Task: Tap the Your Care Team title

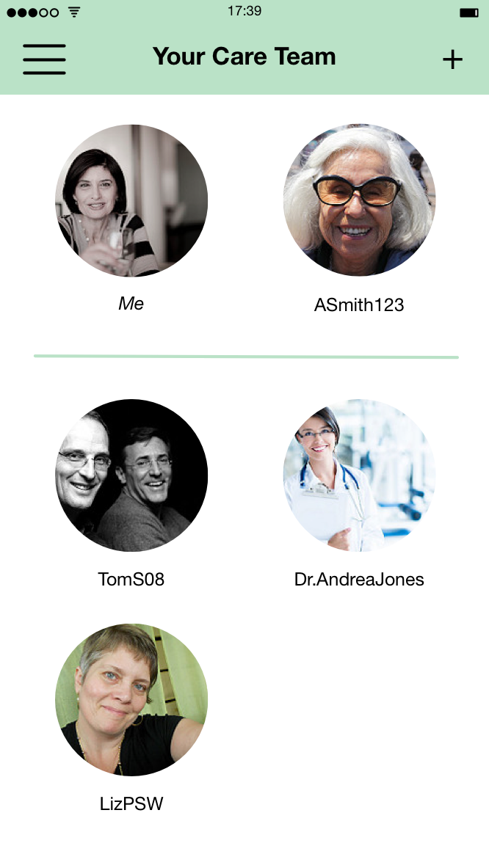Action: (x=245, y=56)
